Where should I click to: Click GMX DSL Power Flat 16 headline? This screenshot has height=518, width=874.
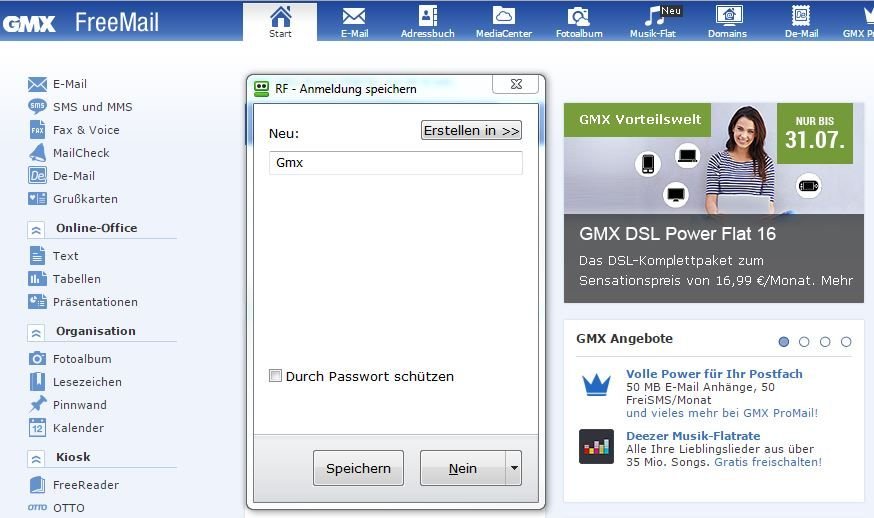[677, 234]
